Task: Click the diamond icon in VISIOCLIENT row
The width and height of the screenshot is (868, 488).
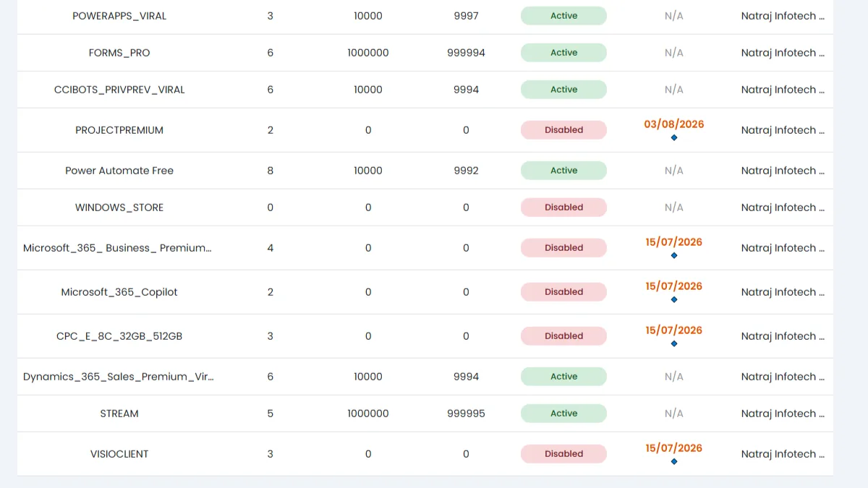Action: [674, 461]
